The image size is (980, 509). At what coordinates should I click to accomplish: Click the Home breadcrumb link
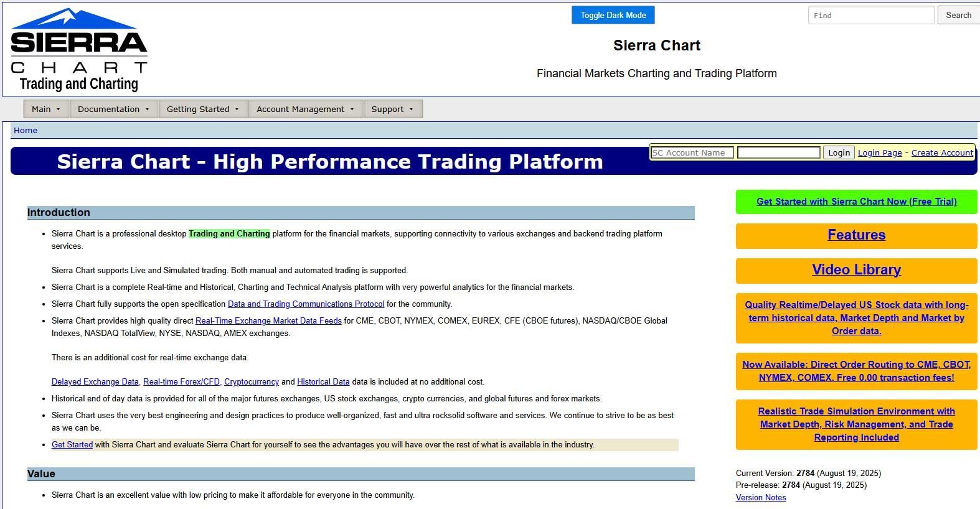click(x=26, y=130)
